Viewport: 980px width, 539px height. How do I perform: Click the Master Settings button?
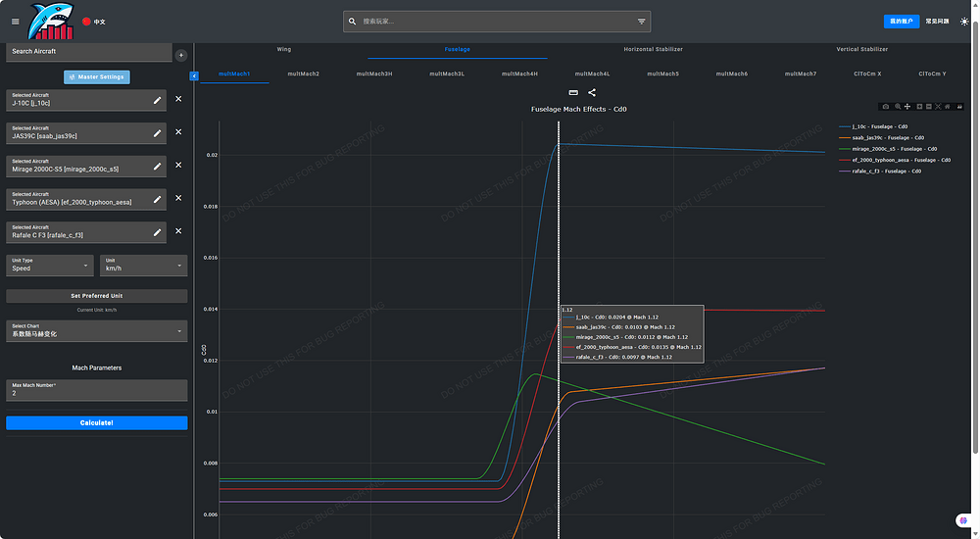click(97, 77)
